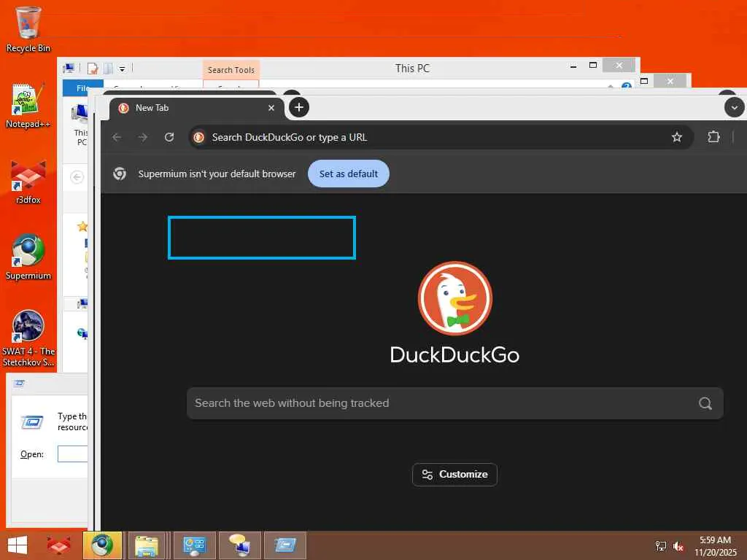The width and height of the screenshot is (747, 560).
Task: Click the magnifier icon in DuckDuckGo search box
Action: [x=705, y=404]
